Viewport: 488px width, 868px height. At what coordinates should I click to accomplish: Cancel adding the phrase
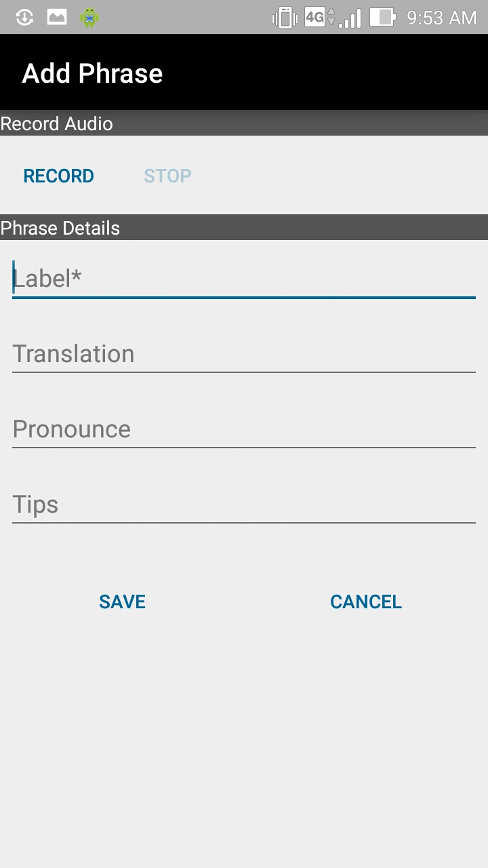coord(366,601)
